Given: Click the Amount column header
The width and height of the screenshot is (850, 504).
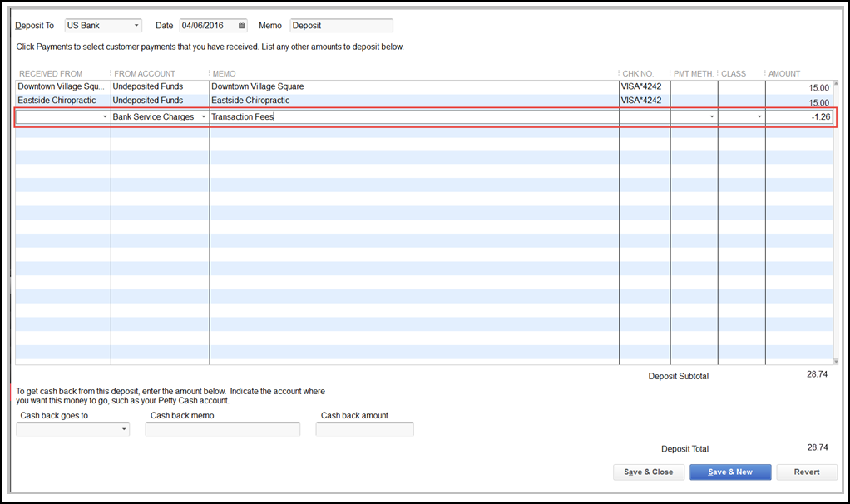Looking at the screenshot, I should pos(784,74).
